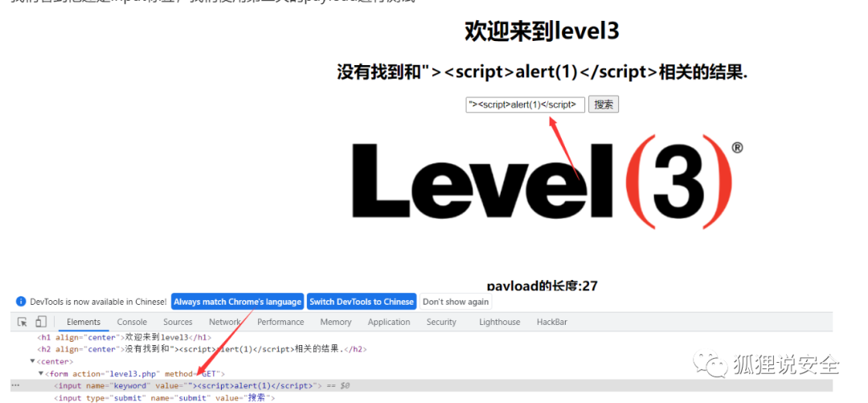Click the payload的长度:27 text

542,286
